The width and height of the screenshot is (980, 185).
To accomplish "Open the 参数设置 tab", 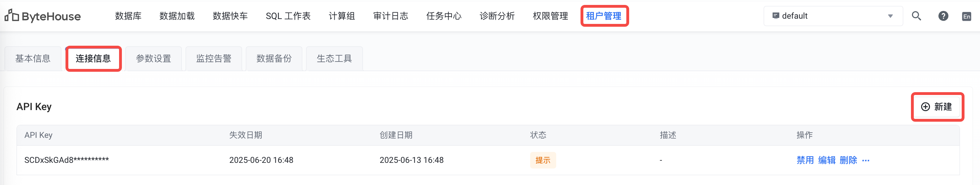I will pyautogui.click(x=153, y=58).
